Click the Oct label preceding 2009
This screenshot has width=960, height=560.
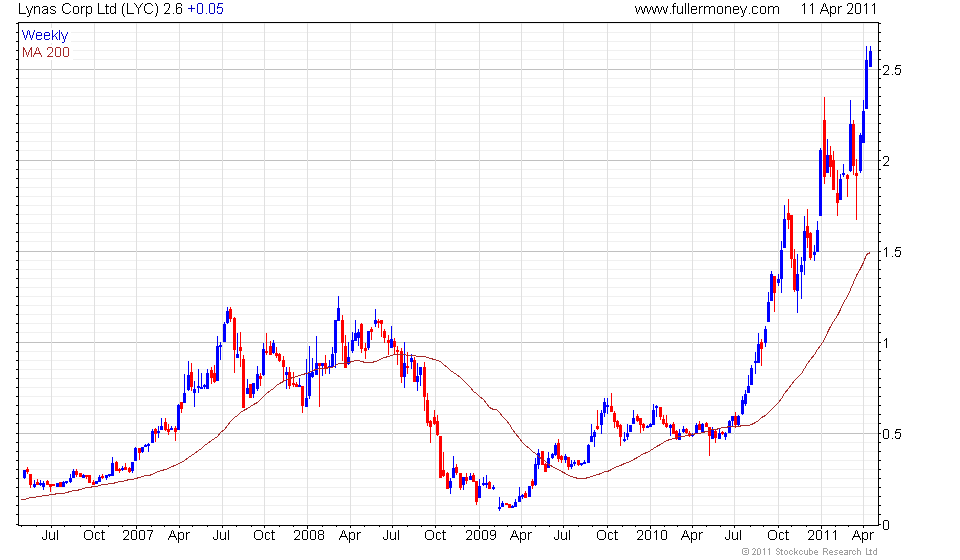435,536
